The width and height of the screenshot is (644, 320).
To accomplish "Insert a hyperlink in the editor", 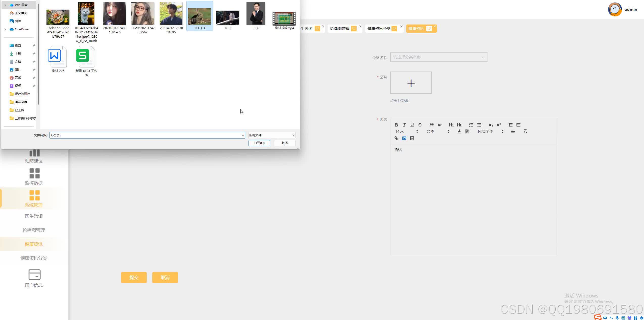I will point(396,138).
